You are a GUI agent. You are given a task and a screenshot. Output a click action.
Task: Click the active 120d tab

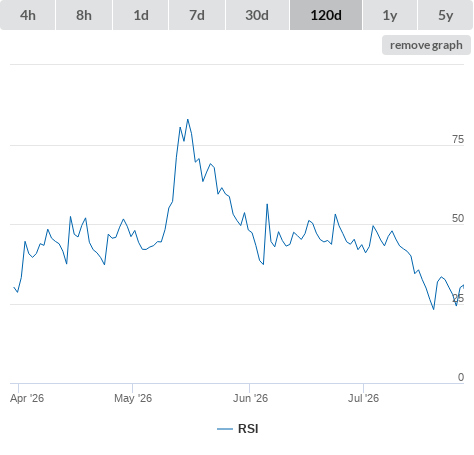[326, 15]
